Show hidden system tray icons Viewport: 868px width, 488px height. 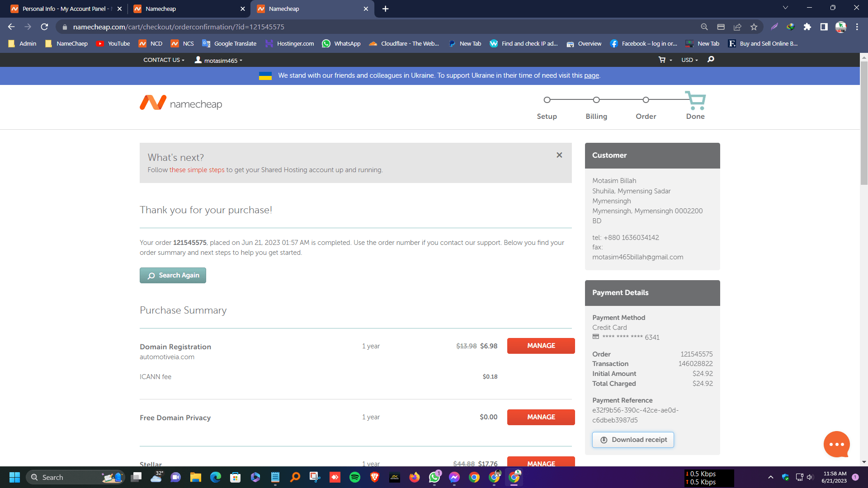(771, 477)
